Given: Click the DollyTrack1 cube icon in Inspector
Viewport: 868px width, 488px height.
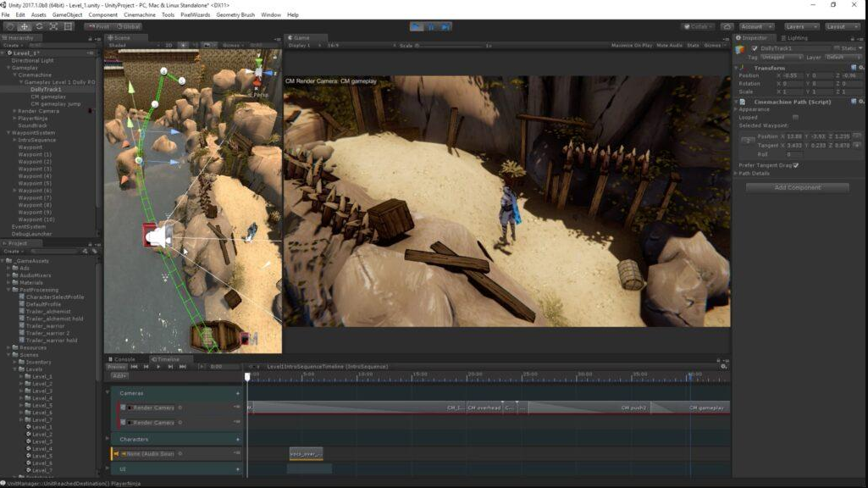Looking at the screenshot, I should [x=740, y=50].
